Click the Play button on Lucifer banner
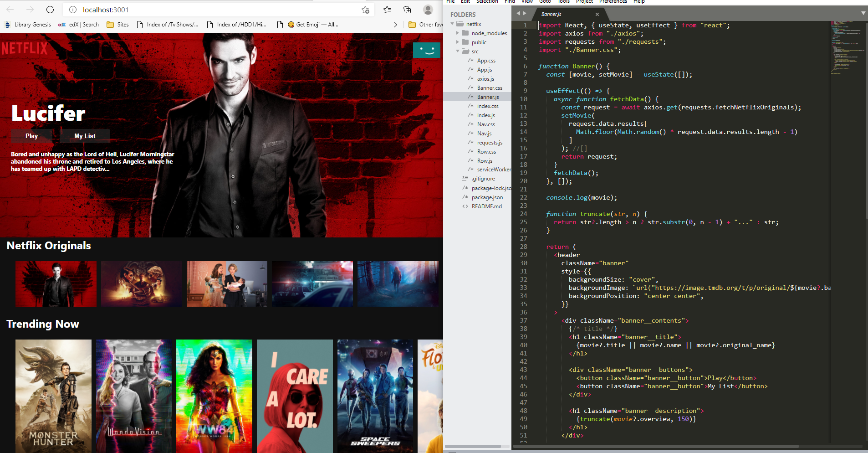Image resolution: width=868 pixels, height=453 pixels. [x=31, y=135]
